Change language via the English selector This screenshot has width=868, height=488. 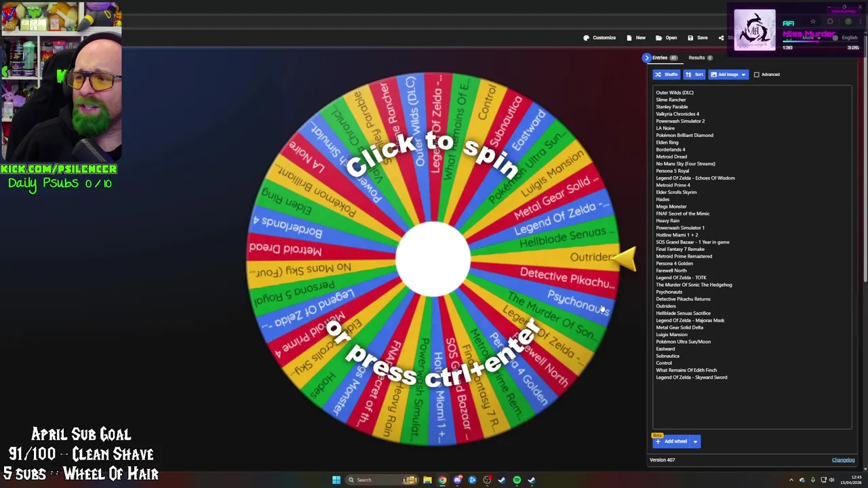click(846, 38)
